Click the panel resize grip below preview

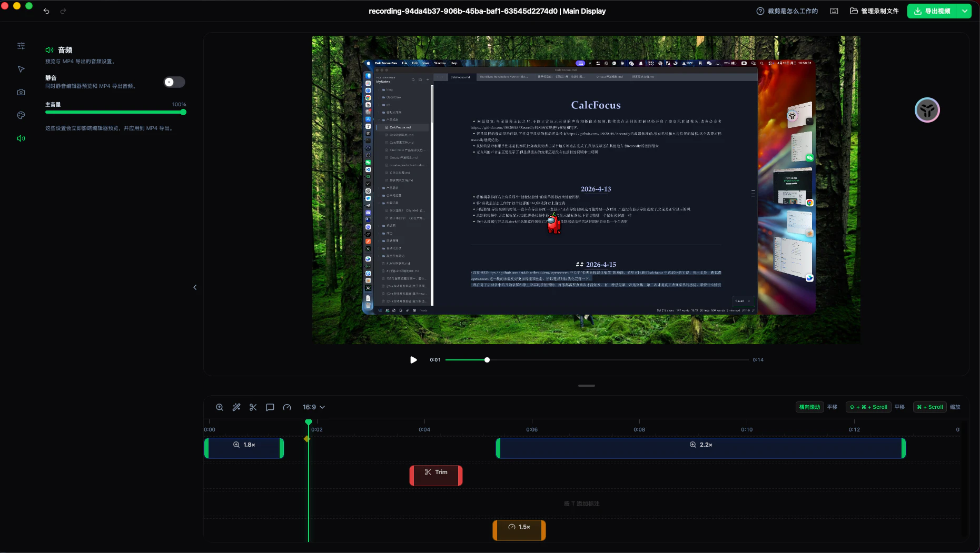coord(586,386)
